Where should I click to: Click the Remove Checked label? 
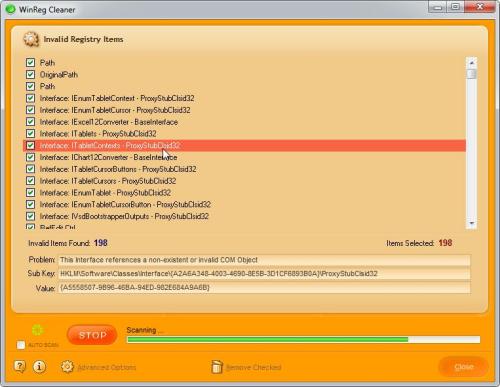[x=254, y=367]
